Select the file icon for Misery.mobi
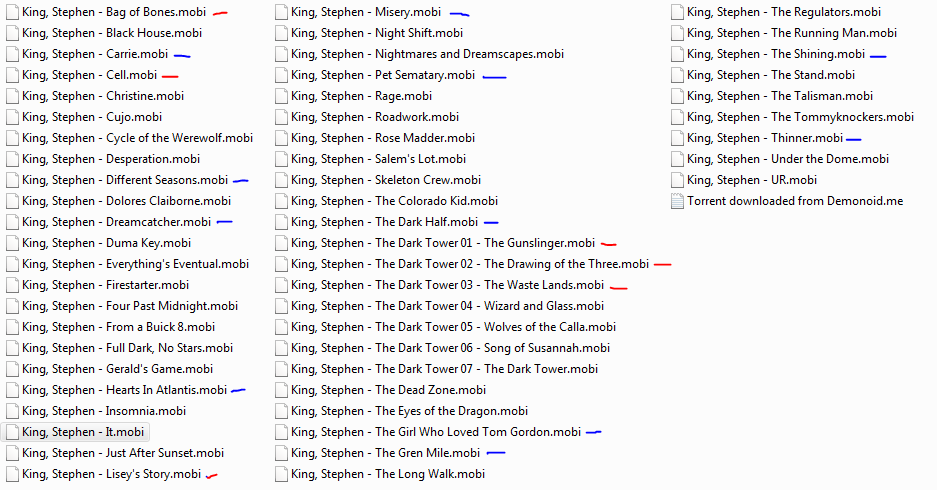The width and height of the screenshot is (937, 490). pyautogui.click(x=281, y=13)
